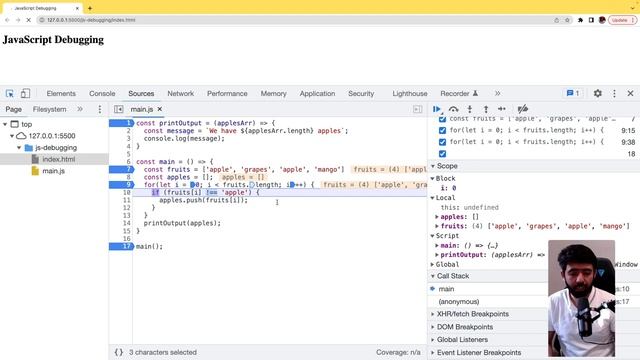Open the Security tab

pos(361,93)
